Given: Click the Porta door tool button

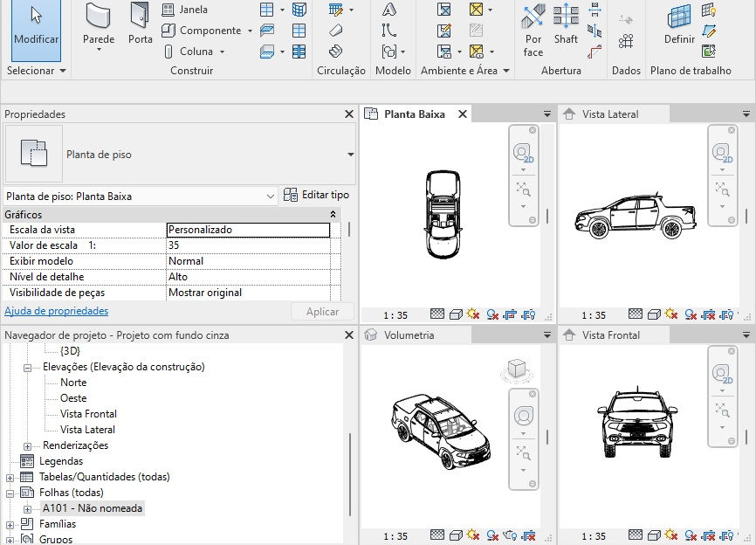Looking at the screenshot, I should (140, 24).
